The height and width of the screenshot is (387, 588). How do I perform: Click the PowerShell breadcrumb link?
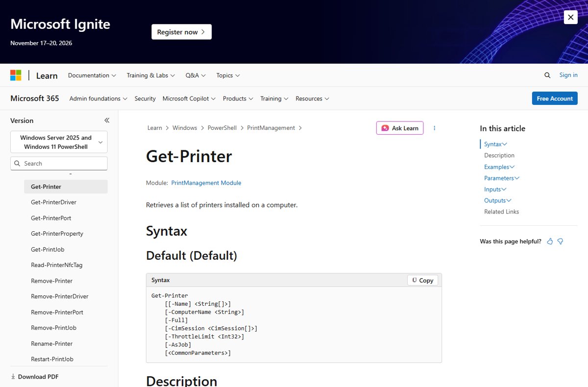[222, 128]
